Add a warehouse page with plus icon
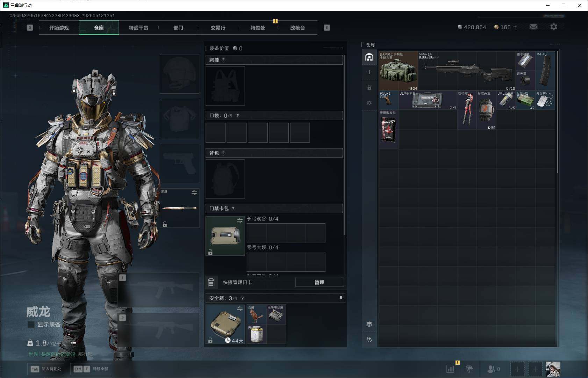 [369, 72]
